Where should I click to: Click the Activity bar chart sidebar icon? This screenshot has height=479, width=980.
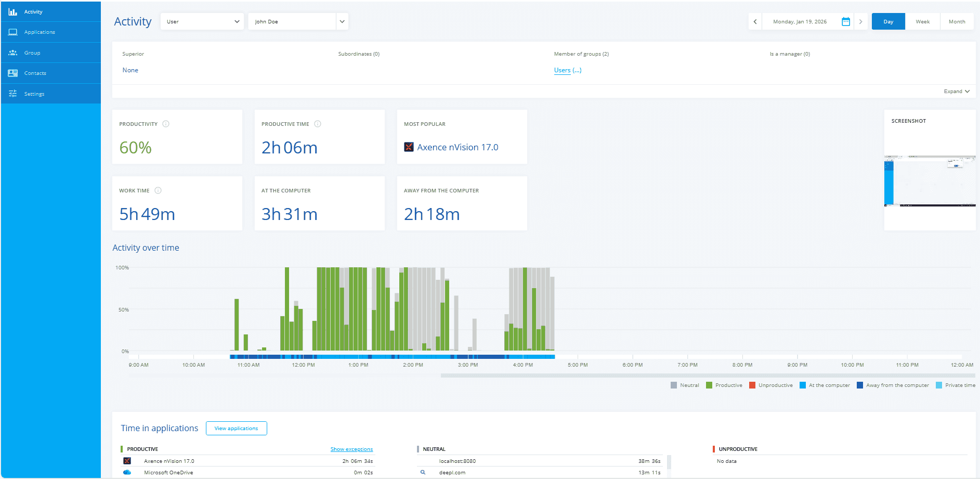pyautogui.click(x=12, y=11)
